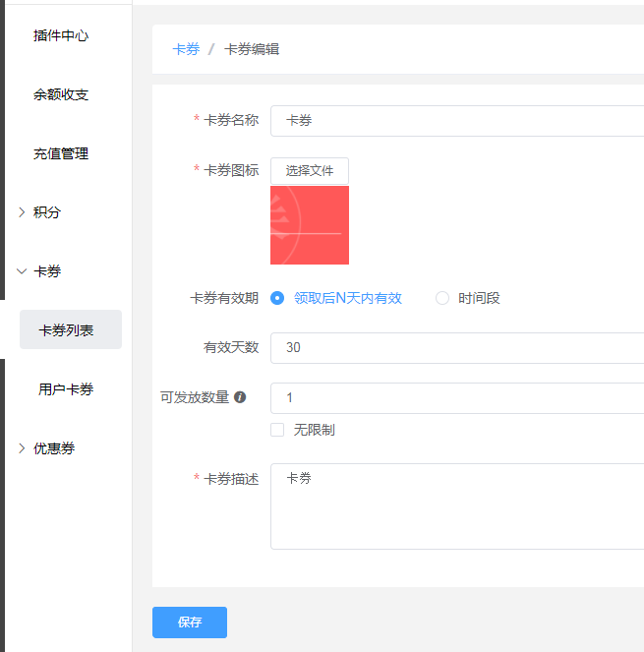Click 选择文件 upload button
The width and height of the screenshot is (644, 652).
(x=310, y=170)
